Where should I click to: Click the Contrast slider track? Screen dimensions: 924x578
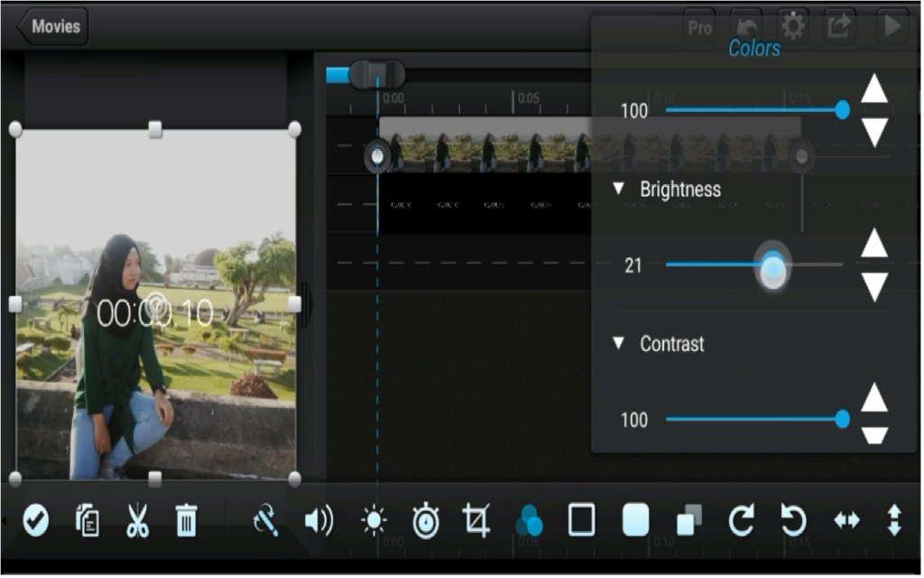coord(757,419)
